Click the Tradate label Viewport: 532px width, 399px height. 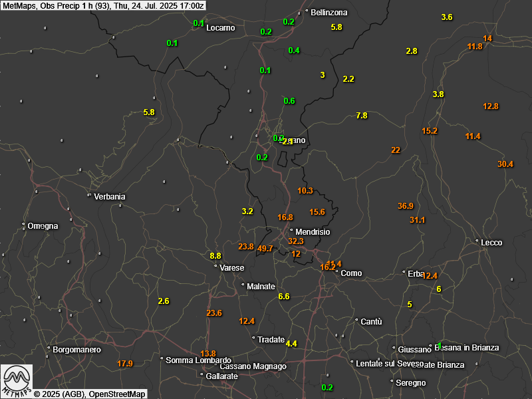click(271, 340)
